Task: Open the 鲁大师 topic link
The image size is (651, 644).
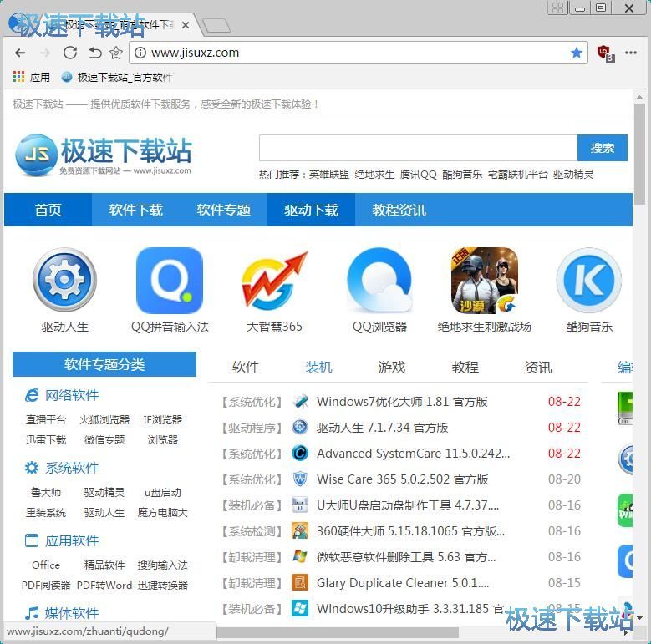Action: coord(46,492)
